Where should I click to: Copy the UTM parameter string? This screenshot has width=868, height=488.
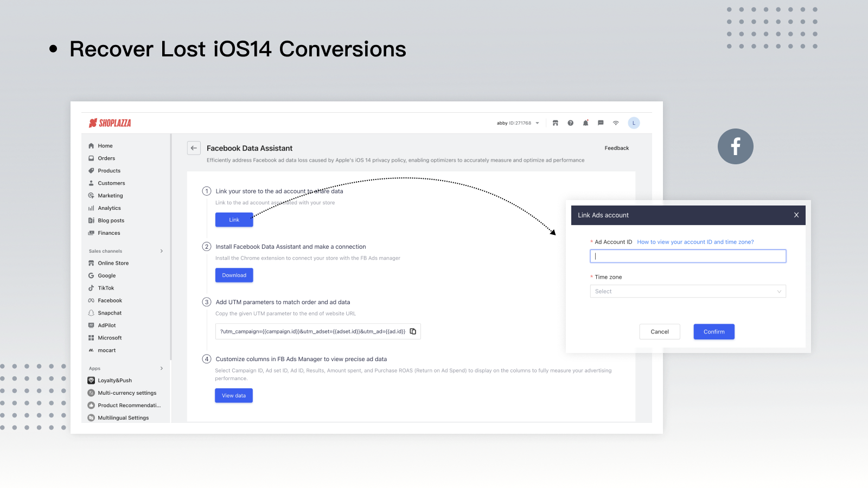[413, 331]
